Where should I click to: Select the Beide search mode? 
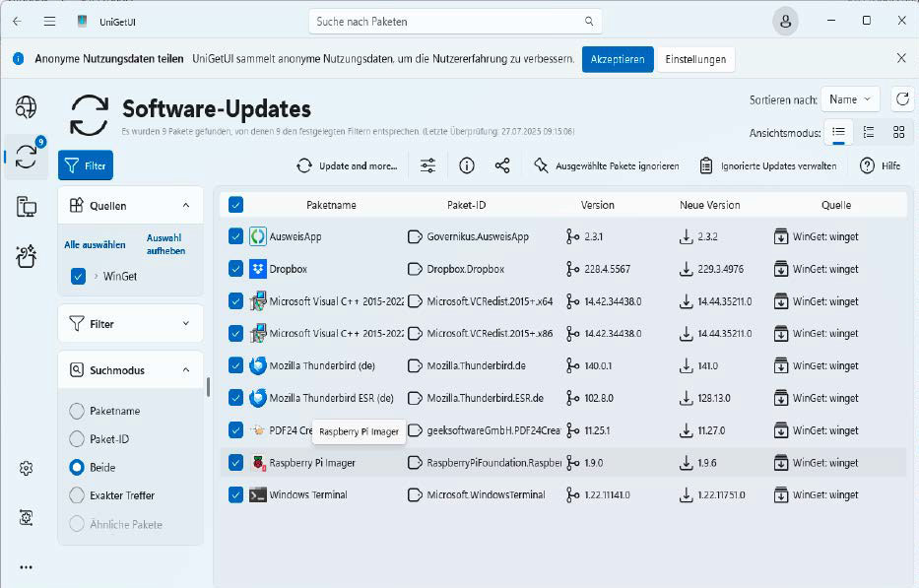point(77,467)
